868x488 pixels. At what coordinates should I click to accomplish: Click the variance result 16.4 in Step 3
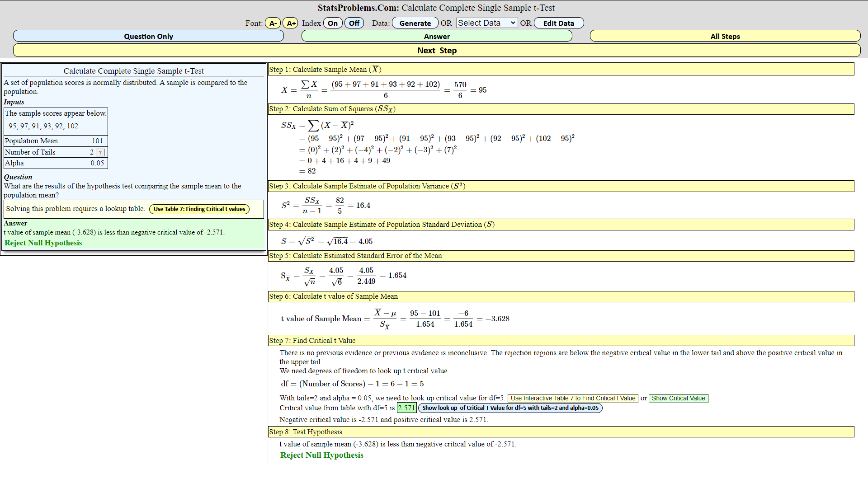click(363, 206)
